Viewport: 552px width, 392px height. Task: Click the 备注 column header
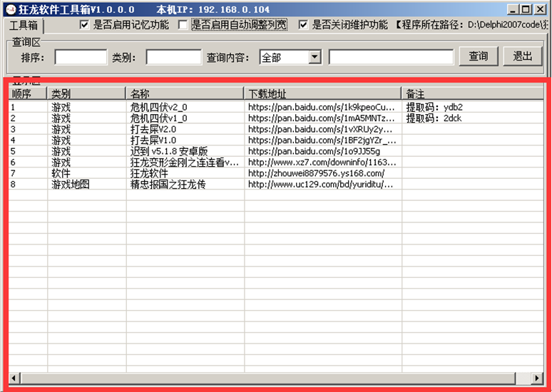pos(473,93)
